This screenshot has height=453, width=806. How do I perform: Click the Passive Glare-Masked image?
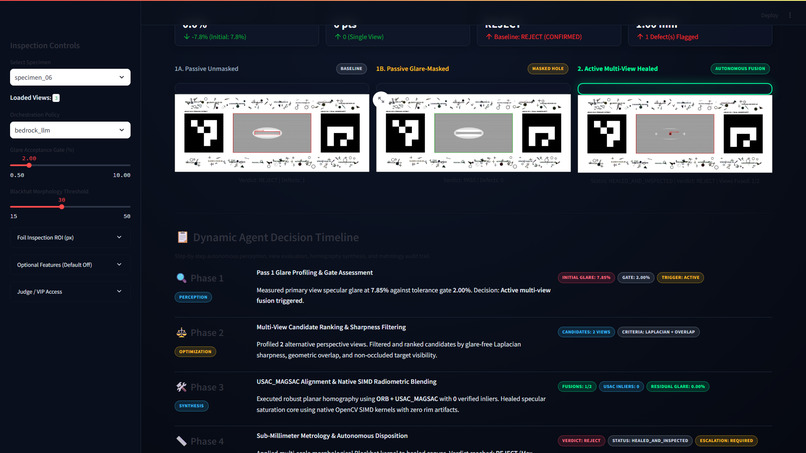point(473,133)
